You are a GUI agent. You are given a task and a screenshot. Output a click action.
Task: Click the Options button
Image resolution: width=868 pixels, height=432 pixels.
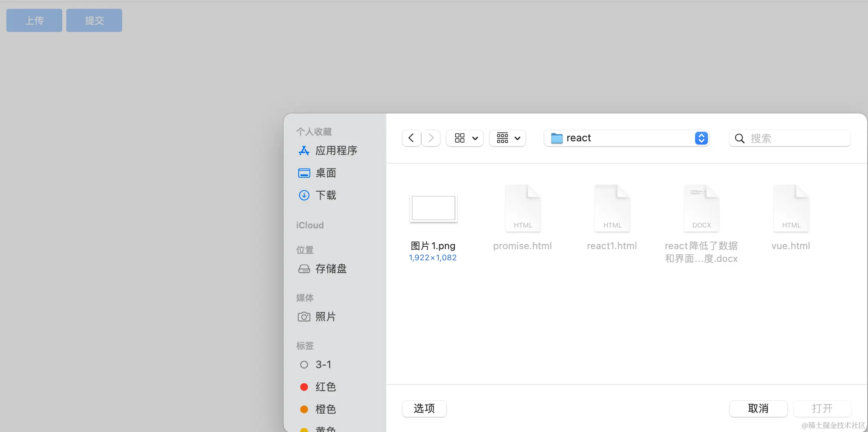click(424, 408)
